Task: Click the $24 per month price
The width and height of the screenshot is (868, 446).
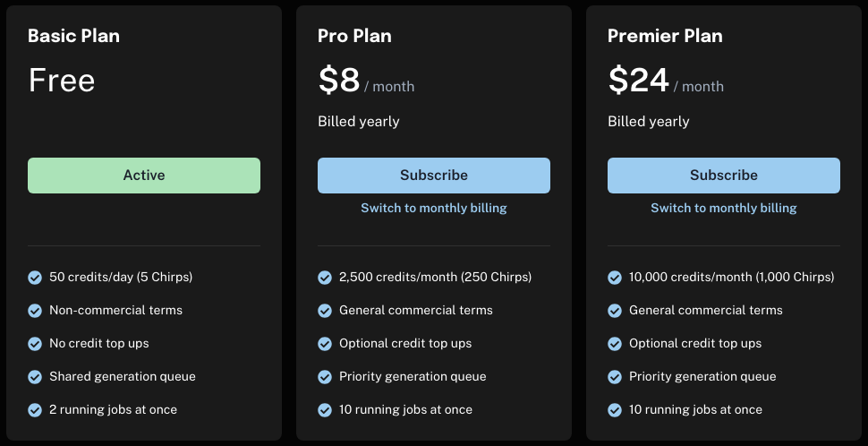Action: (x=666, y=82)
